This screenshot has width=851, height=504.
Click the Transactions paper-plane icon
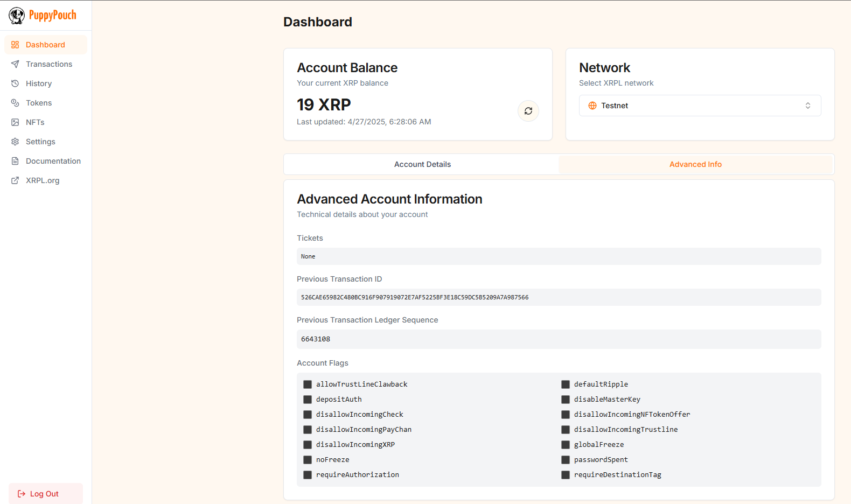15,64
